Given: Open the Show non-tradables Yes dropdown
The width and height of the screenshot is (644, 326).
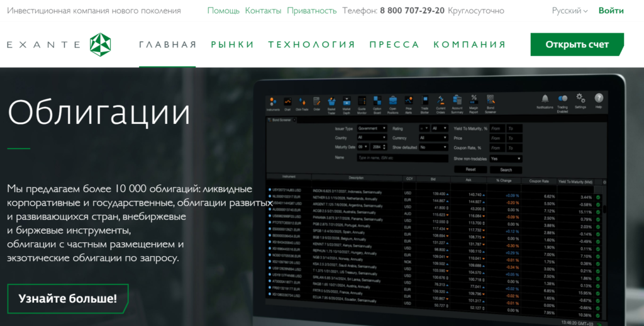Looking at the screenshot, I should coord(506,159).
